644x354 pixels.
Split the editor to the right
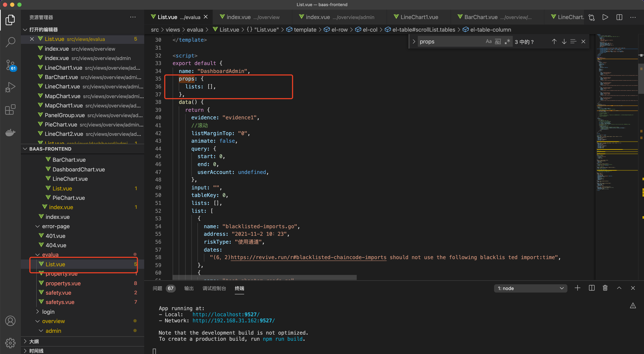pyautogui.click(x=619, y=17)
